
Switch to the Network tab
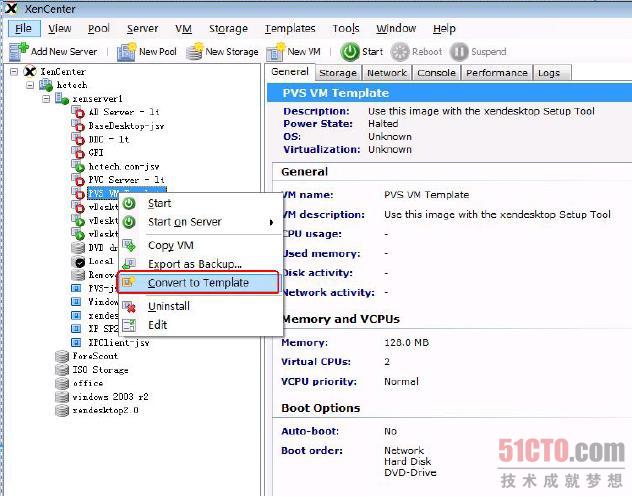pos(387,73)
